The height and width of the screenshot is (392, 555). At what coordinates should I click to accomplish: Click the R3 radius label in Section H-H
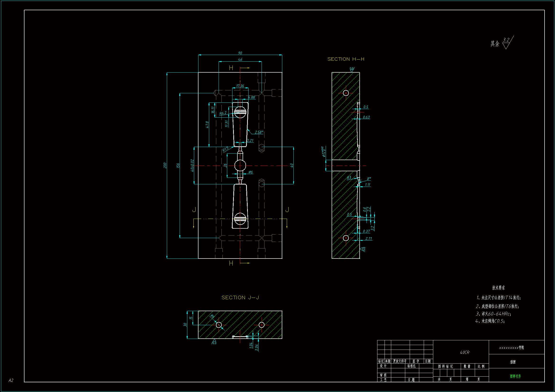[349, 178]
